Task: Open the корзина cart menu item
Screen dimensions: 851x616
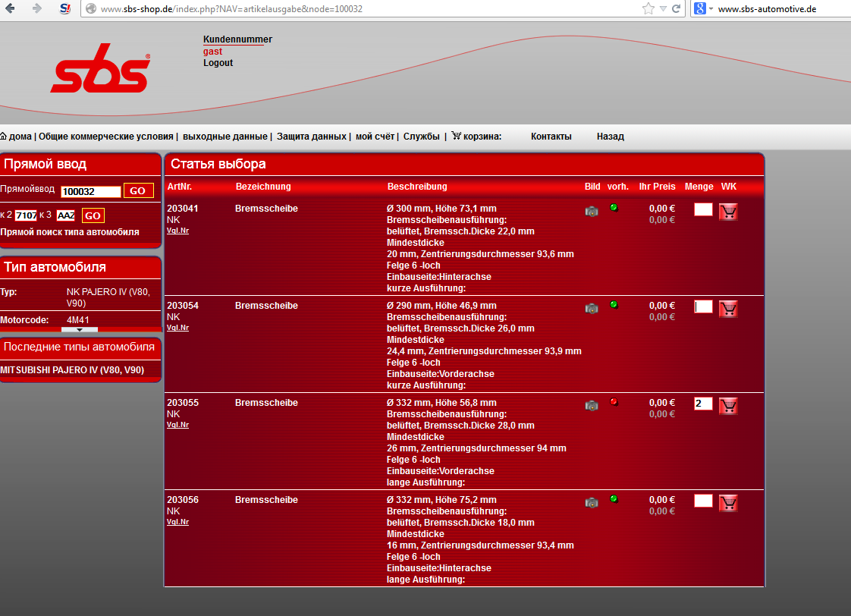Action: (476, 137)
